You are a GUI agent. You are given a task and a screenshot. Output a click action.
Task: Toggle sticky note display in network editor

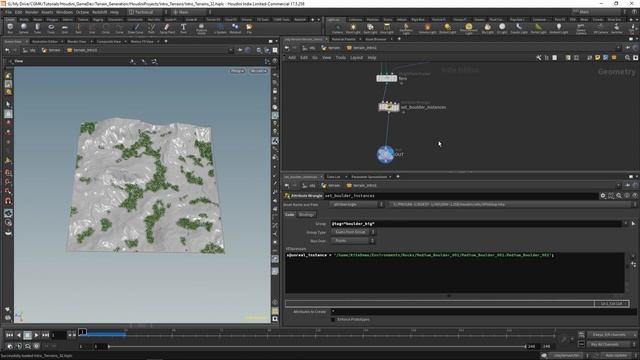click(598, 58)
